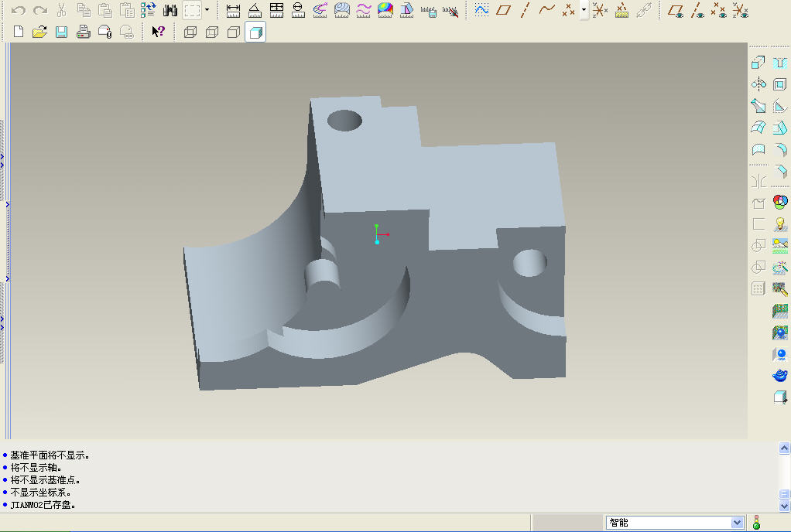791x532 pixels.
Task: Open the Shaded curvature rainbow analysis
Action: point(385,10)
